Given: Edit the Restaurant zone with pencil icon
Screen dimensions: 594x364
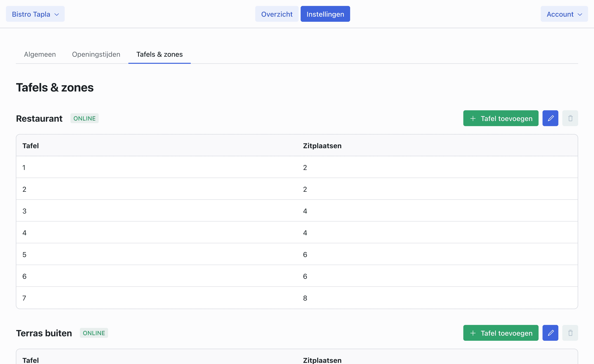Looking at the screenshot, I should click(550, 118).
